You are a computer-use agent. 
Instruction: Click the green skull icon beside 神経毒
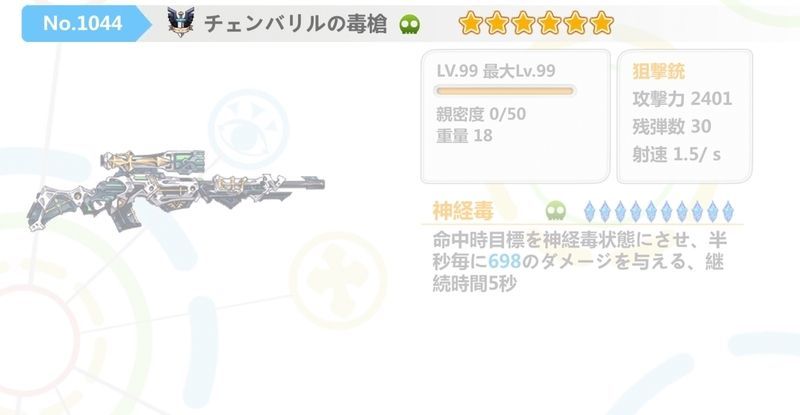pyautogui.click(x=556, y=210)
